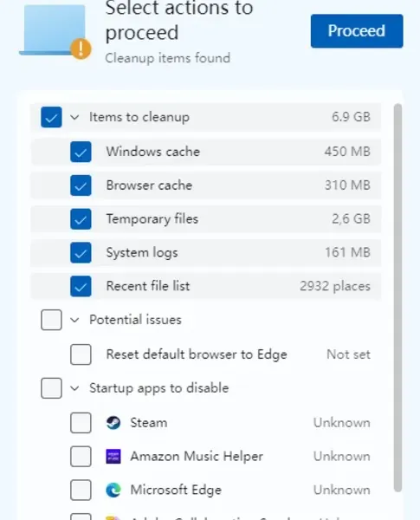Click the vertical scrollbar of the list
The image size is (420, 520).
pos(397,298)
